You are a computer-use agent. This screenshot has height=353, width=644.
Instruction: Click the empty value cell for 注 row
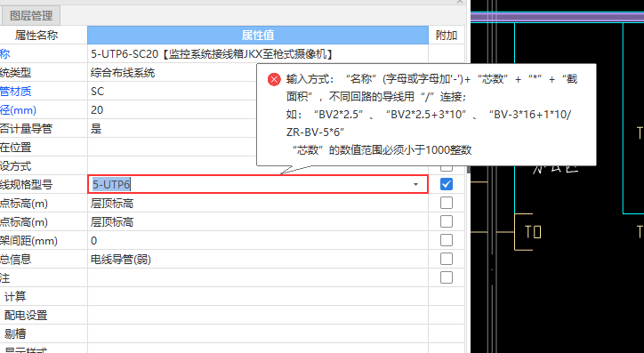point(258,278)
